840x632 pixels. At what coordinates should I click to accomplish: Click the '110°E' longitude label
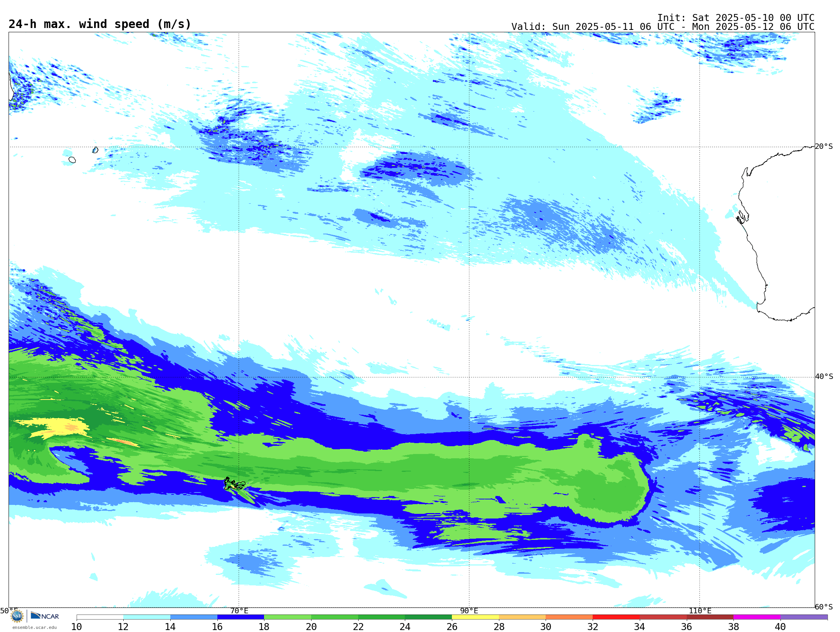click(x=700, y=611)
